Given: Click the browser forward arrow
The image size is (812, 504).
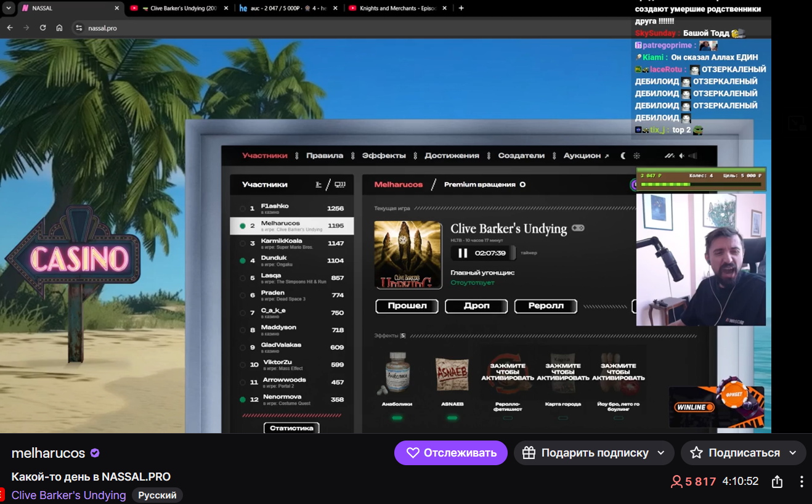Looking at the screenshot, I should (x=26, y=28).
